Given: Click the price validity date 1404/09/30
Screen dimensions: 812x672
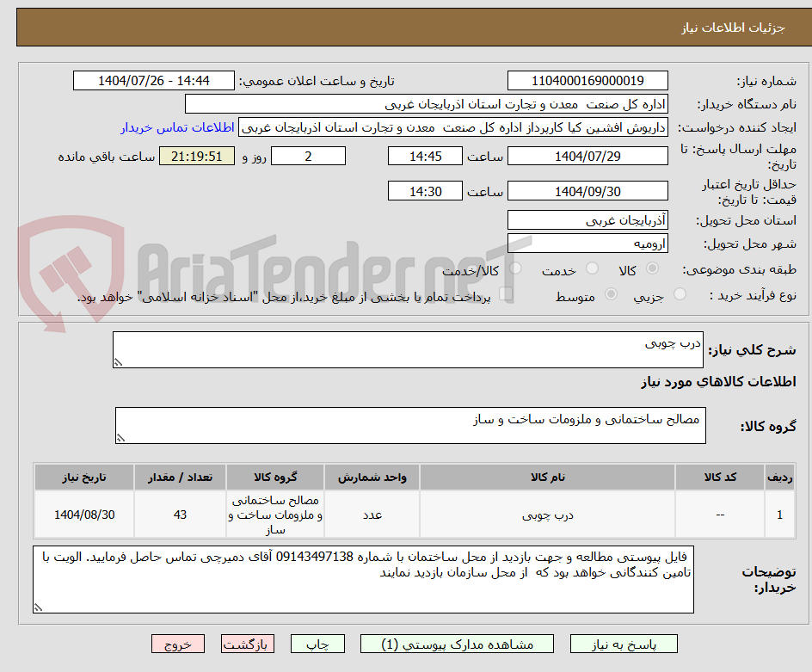Looking at the screenshot, I should point(587,191).
